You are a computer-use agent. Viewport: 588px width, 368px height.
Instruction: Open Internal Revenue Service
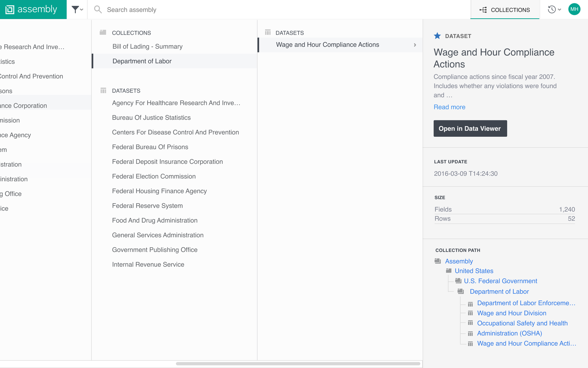tap(148, 264)
